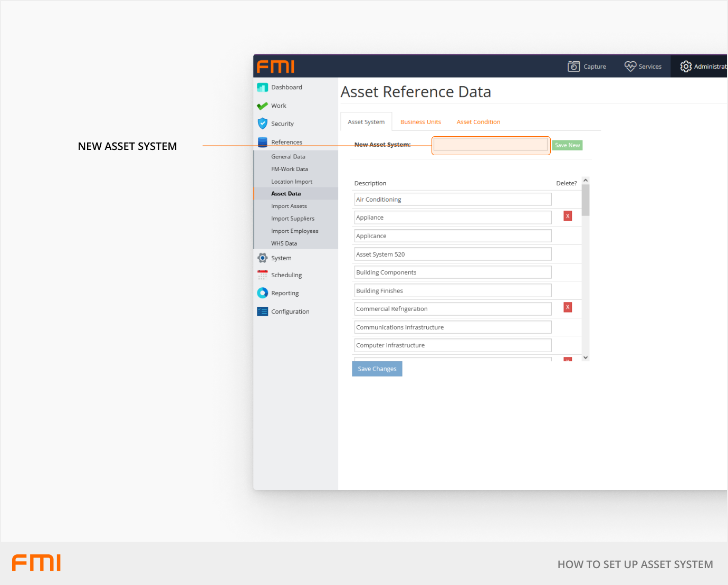Open Import Suppliers in References submenu
The width and height of the screenshot is (728, 585).
293,219
